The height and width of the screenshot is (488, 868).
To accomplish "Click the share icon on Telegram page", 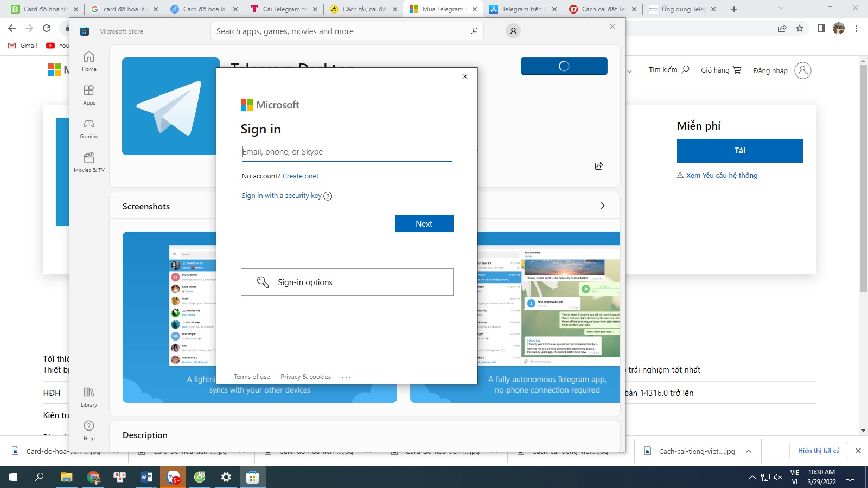I will pyautogui.click(x=599, y=166).
